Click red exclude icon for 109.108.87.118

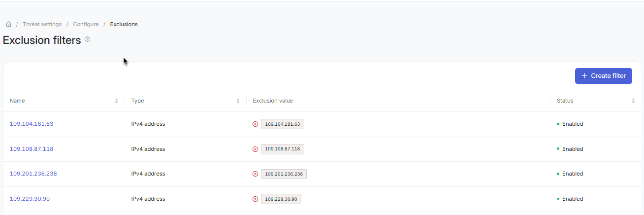(x=255, y=149)
